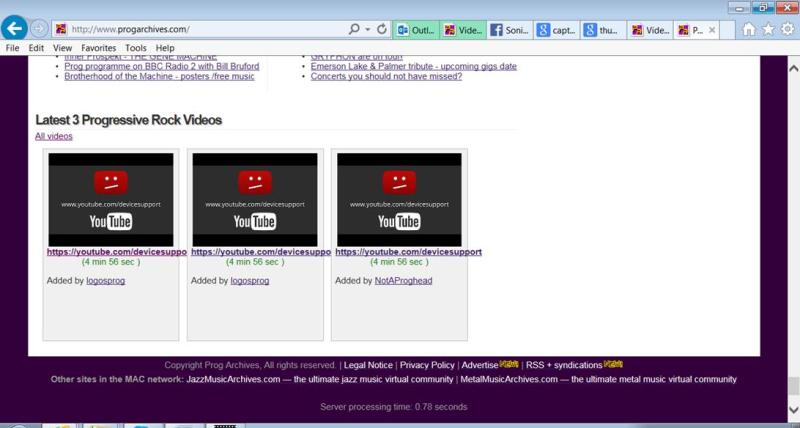Open JazzMusicArchives.com footer link

point(233,380)
